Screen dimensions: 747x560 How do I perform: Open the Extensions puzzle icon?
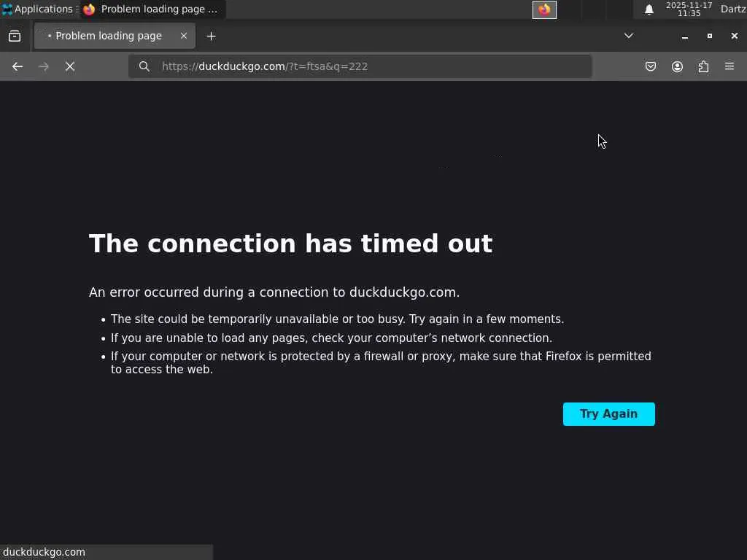[x=703, y=66]
